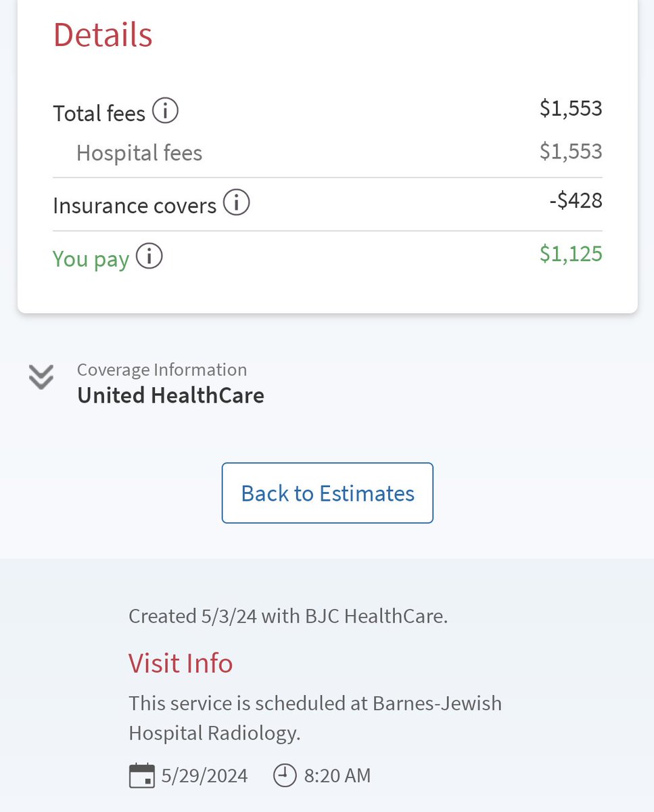
Task: Tap the -$428 insurance amount
Action: pyautogui.click(x=576, y=201)
